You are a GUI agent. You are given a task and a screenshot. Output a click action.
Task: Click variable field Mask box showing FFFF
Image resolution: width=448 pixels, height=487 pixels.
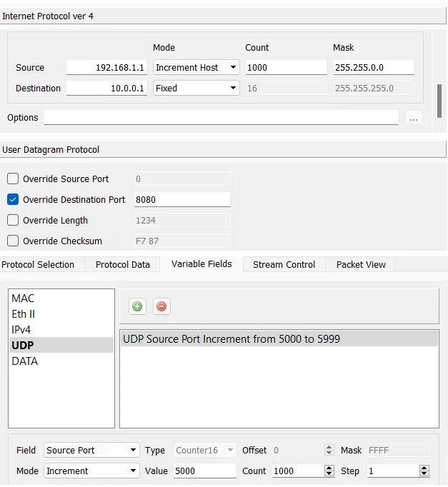coord(399,450)
